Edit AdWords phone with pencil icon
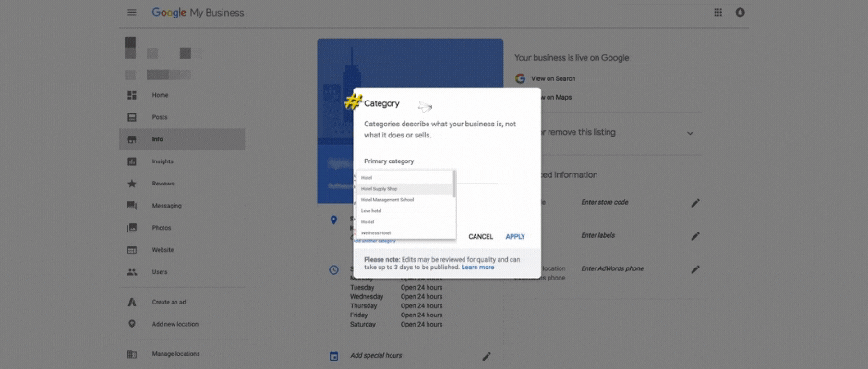868x369 pixels. (695, 269)
